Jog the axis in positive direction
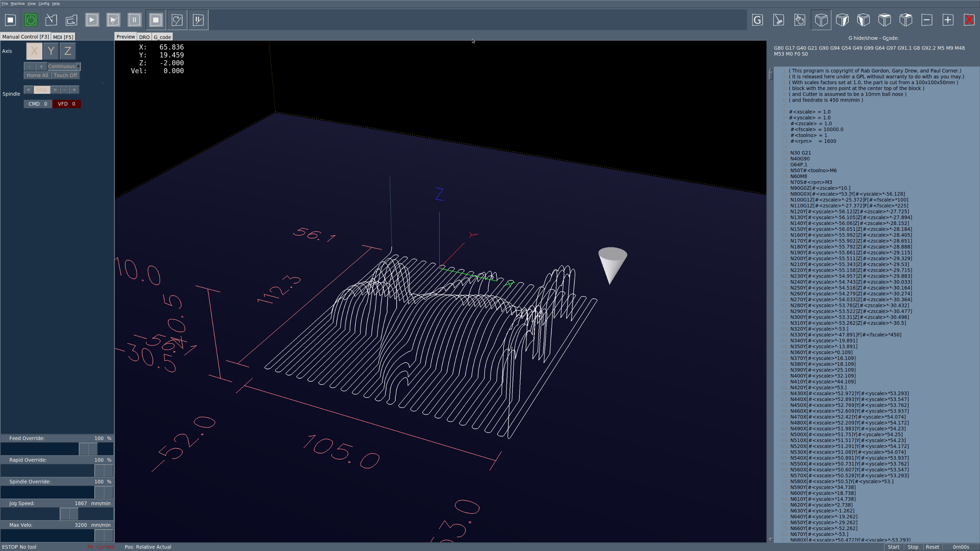 click(41, 66)
